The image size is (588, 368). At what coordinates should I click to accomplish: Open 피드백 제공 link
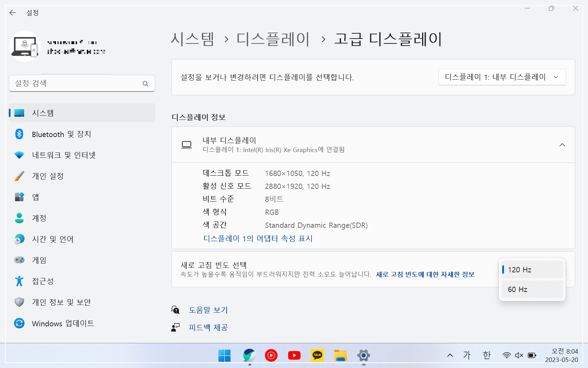(208, 328)
